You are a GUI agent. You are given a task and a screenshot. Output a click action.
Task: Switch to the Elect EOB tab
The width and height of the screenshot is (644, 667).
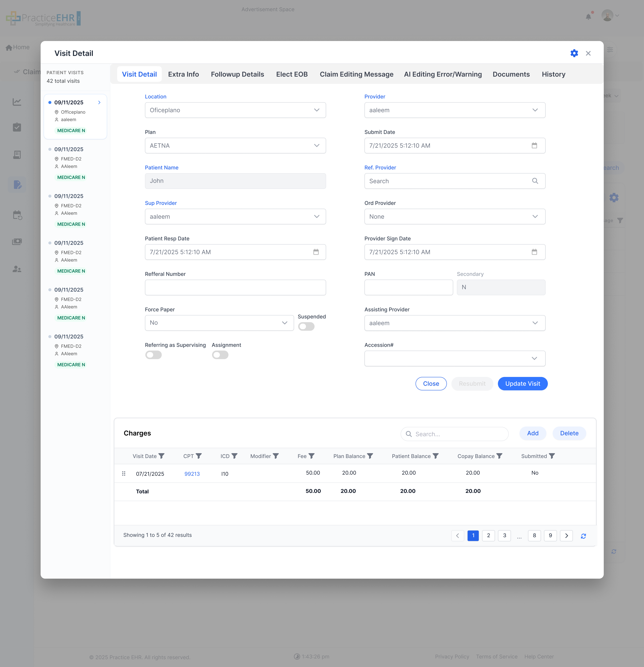click(x=292, y=74)
